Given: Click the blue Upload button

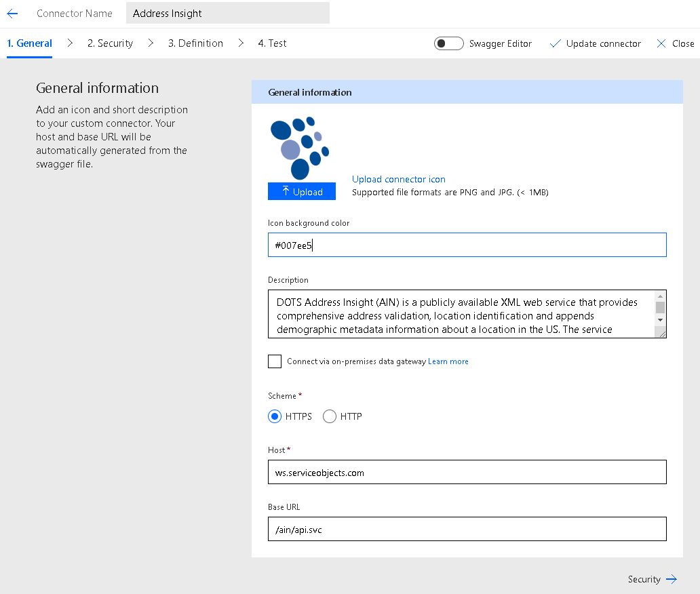Looking at the screenshot, I should pyautogui.click(x=302, y=191).
